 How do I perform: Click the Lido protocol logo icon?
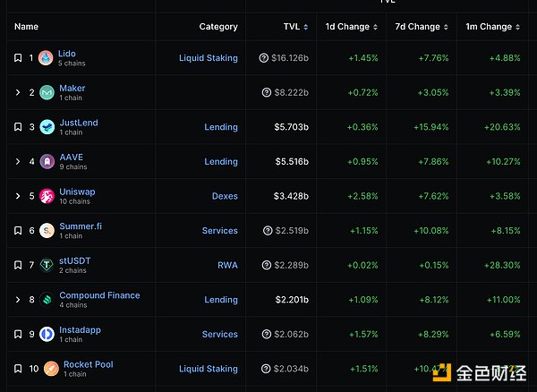[47, 58]
